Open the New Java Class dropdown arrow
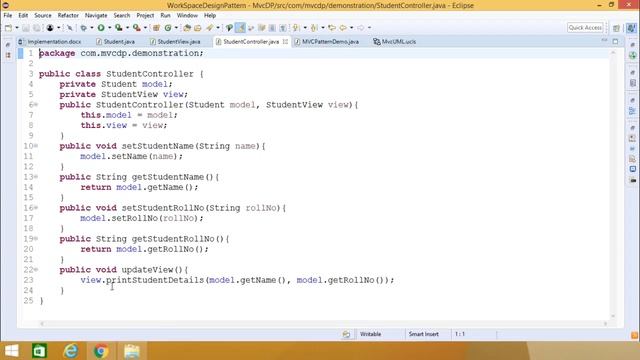640x360 pixels. (176, 28)
